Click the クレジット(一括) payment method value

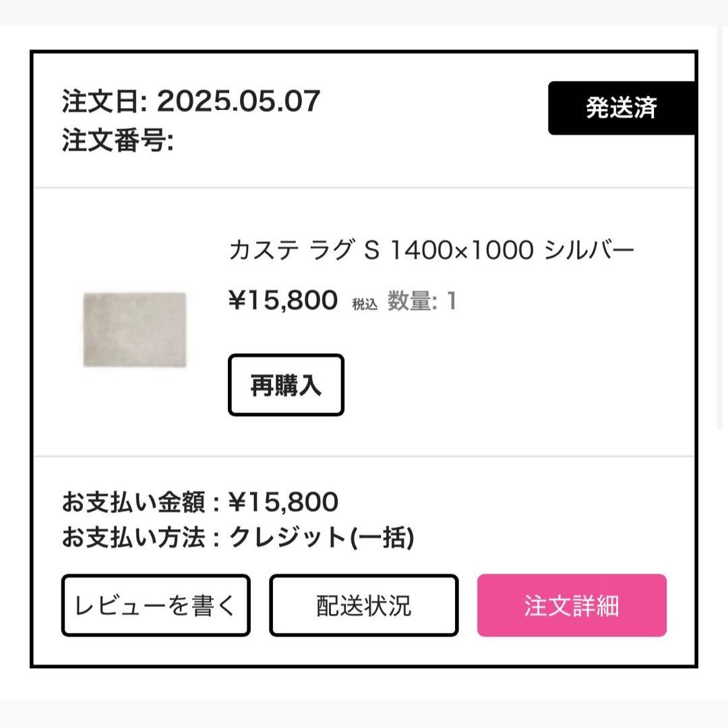click(322, 538)
